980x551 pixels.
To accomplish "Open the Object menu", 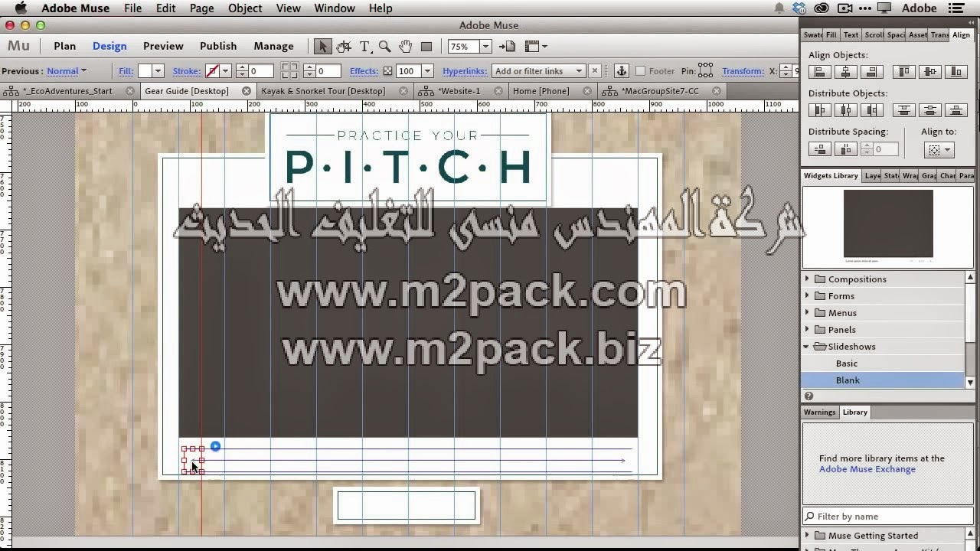I will pyautogui.click(x=245, y=8).
